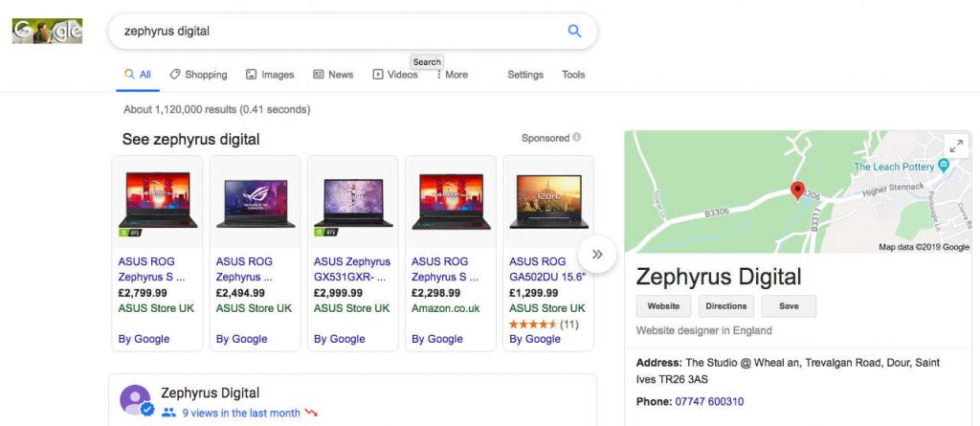The image size is (980, 426).
Task: Click the star rating with 11 reviews
Action: pos(532,324)
